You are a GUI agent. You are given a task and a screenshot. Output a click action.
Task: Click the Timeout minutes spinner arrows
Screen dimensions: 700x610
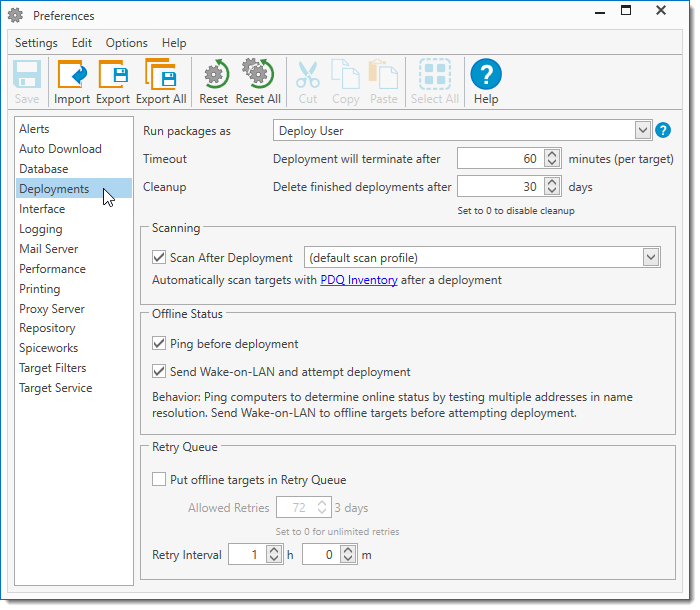(x=553, y=159)
